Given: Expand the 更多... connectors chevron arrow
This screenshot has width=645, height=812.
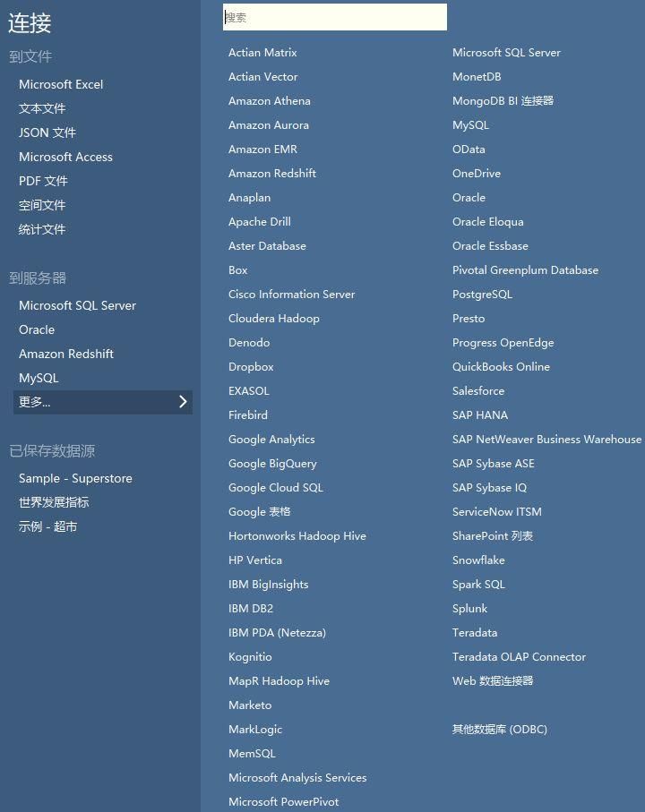Looking at the screenshot, I should [183, 402].
